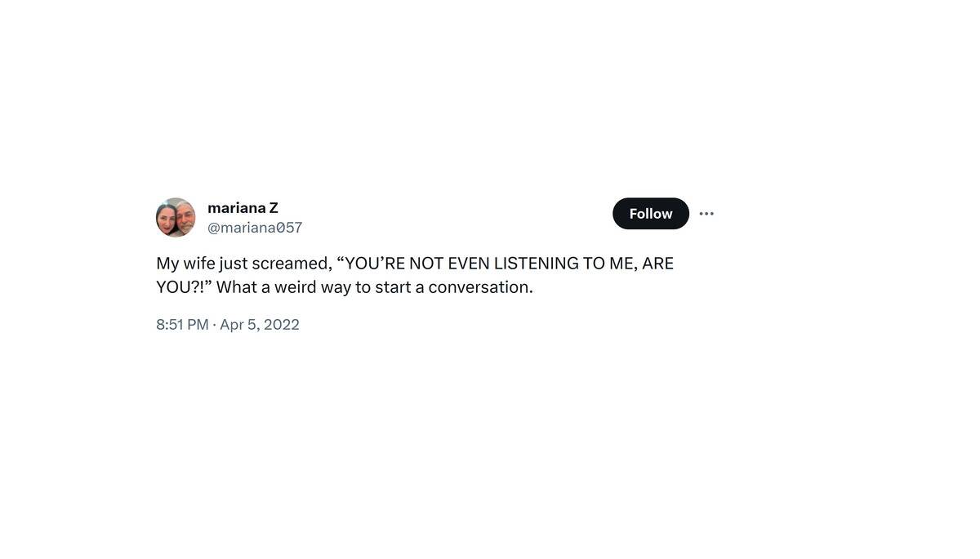View mariana Z's profile from the avatar
980x559 pixels.
(176, 217)
